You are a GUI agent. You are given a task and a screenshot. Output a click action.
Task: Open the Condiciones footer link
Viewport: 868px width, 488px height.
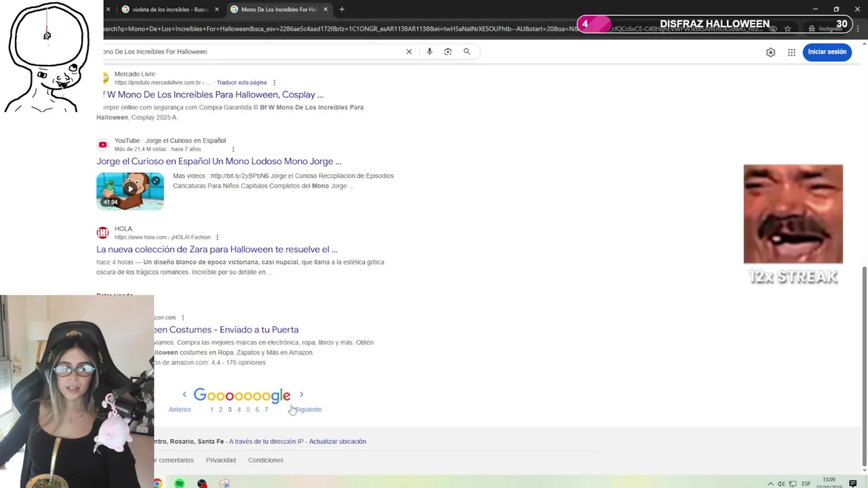(266, 460)
